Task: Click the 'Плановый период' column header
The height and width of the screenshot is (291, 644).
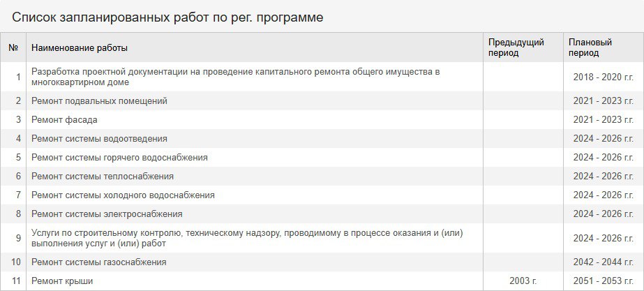Action: point(590,47)
